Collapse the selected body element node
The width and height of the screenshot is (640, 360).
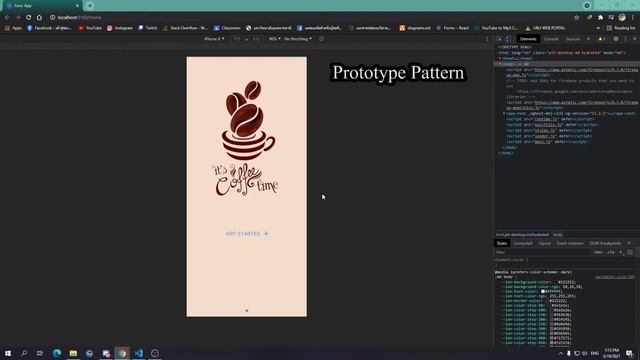point(500,64)
